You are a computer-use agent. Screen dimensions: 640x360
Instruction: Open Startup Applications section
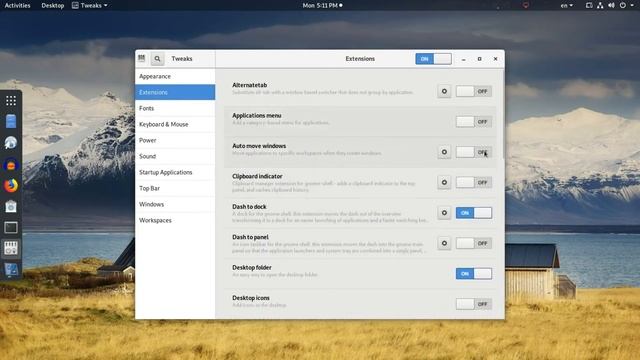pyautogui.click(x=175, y=172)
